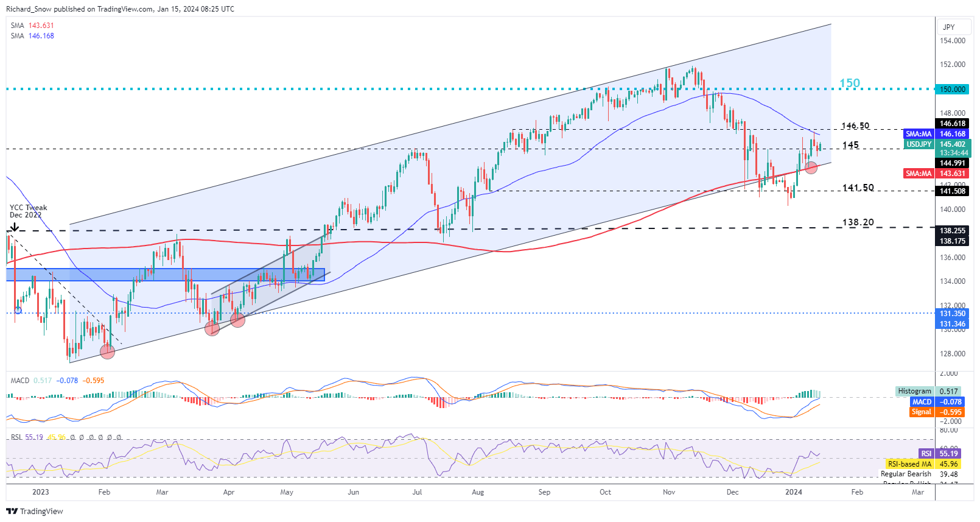Click the Signal -0.595 axis tag
The width and height of the screenshot is (980, 522).
click(937, 412)
